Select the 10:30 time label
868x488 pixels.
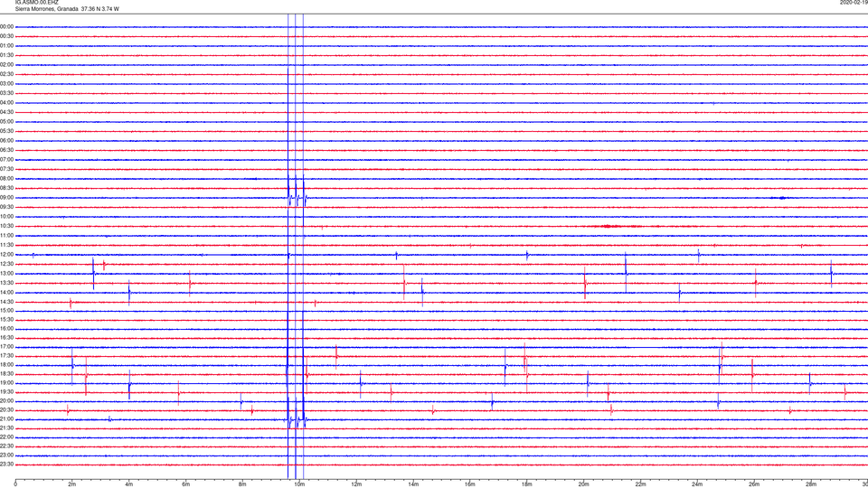point(6,226)
